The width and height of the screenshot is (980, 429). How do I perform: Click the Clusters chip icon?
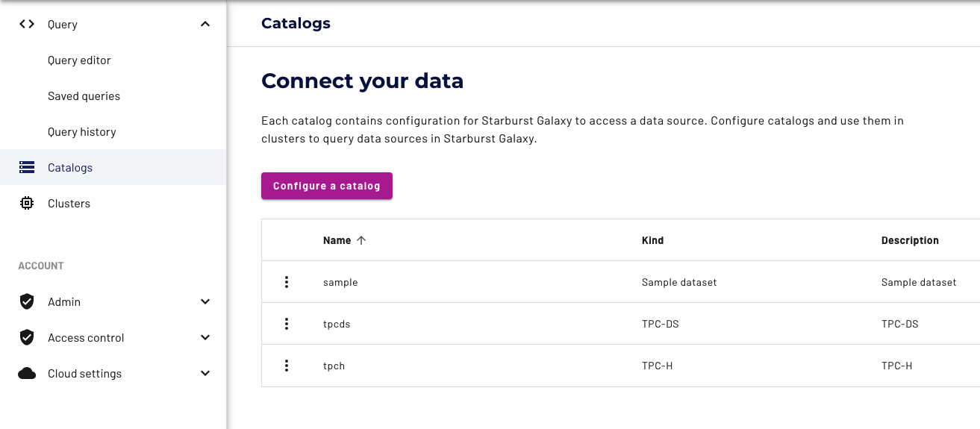[x=27, y=204]
